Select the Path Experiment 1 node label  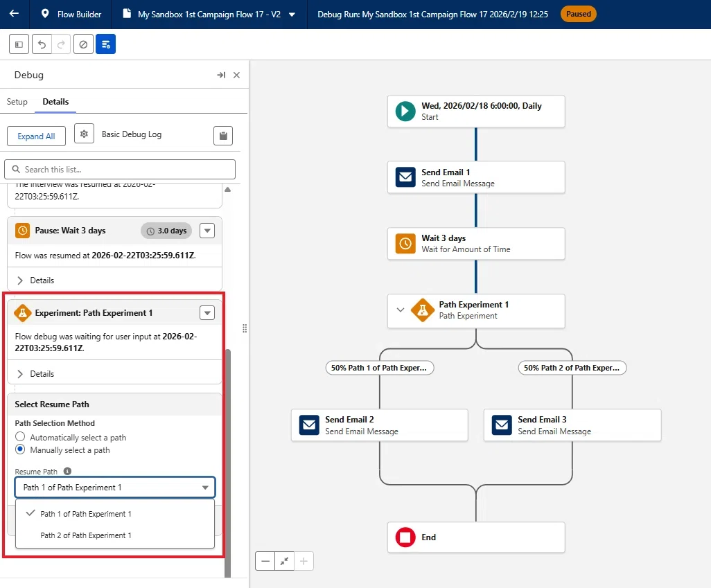(474, 305)
